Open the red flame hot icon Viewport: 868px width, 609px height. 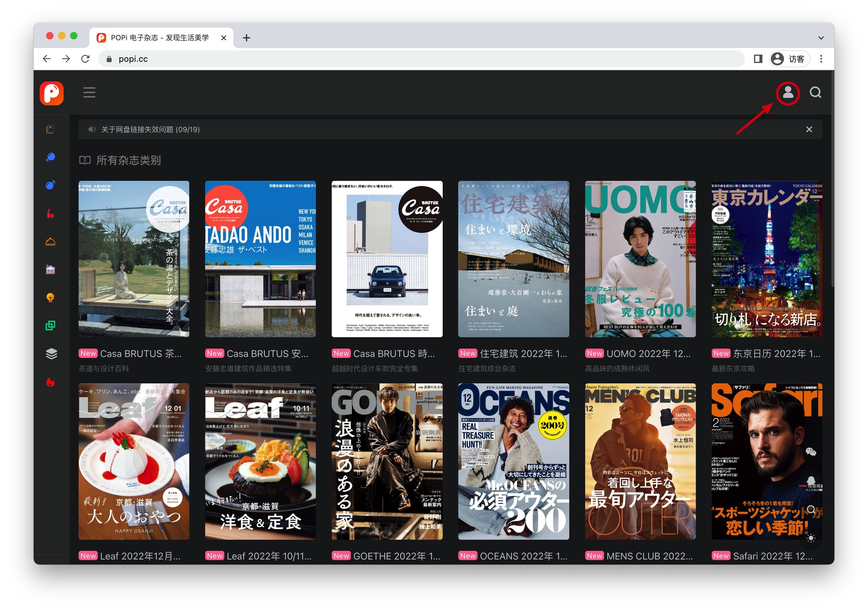(50, 382)
